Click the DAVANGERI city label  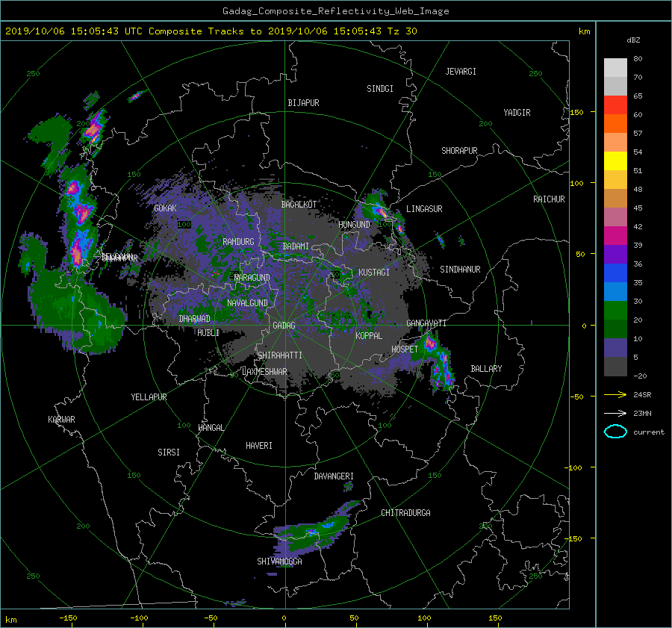[334, 476]
